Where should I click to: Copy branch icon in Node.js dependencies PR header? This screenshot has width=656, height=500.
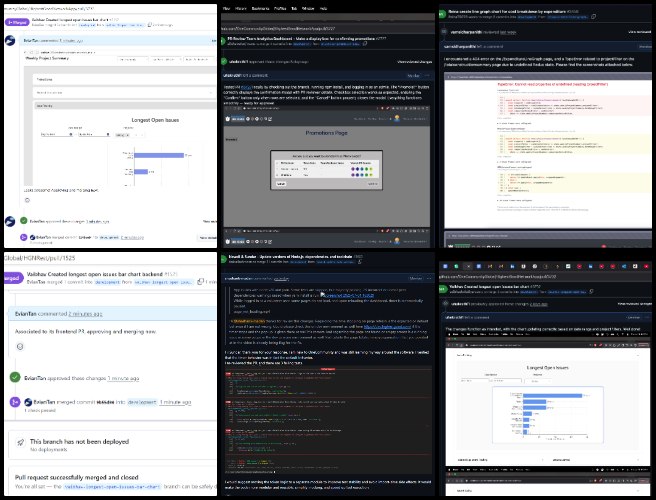[x=359, y=262]
